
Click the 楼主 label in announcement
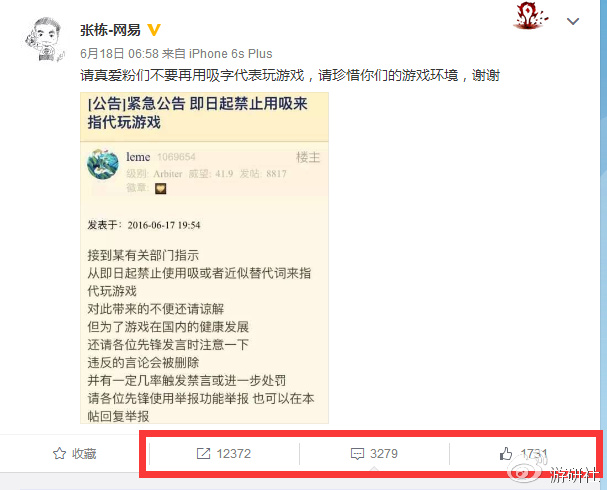click(308, 157)
